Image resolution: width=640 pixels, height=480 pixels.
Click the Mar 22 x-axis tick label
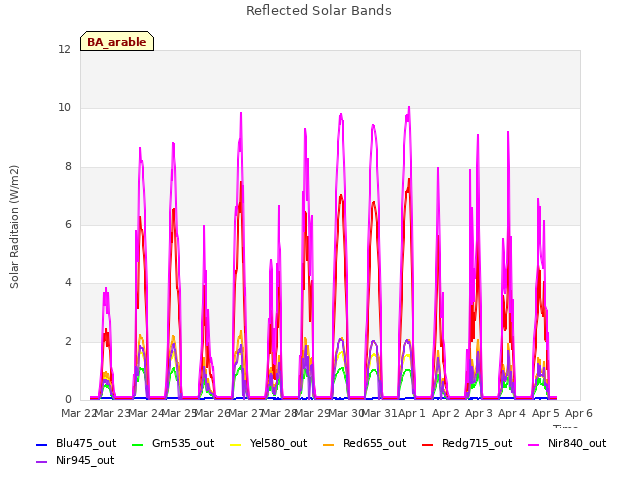tap(78, 413)
